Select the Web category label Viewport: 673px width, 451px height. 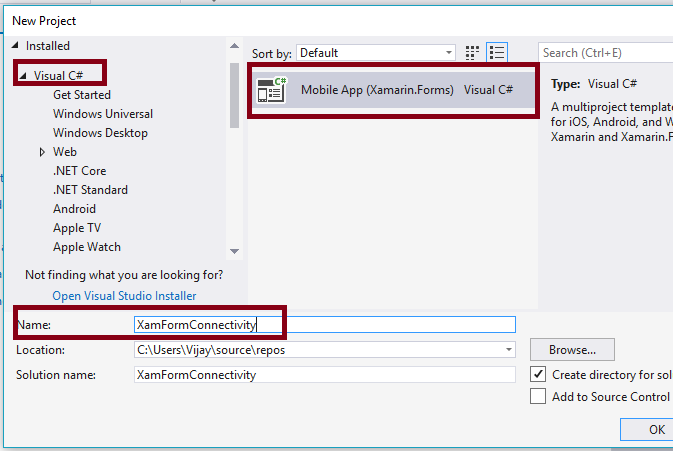65,152
